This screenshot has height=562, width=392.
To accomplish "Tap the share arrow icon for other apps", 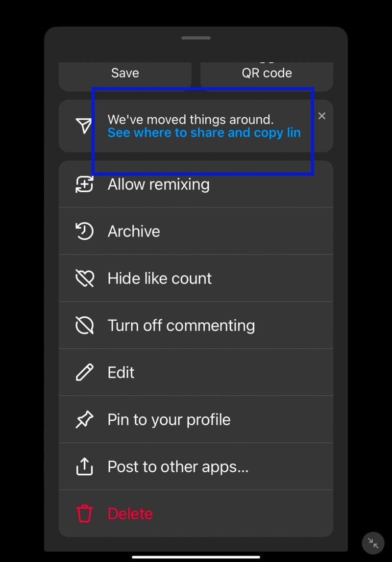I will tap(84, 466).
